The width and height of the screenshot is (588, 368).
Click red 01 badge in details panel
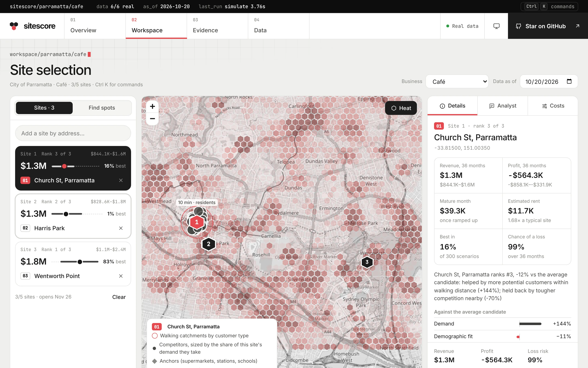439,126
